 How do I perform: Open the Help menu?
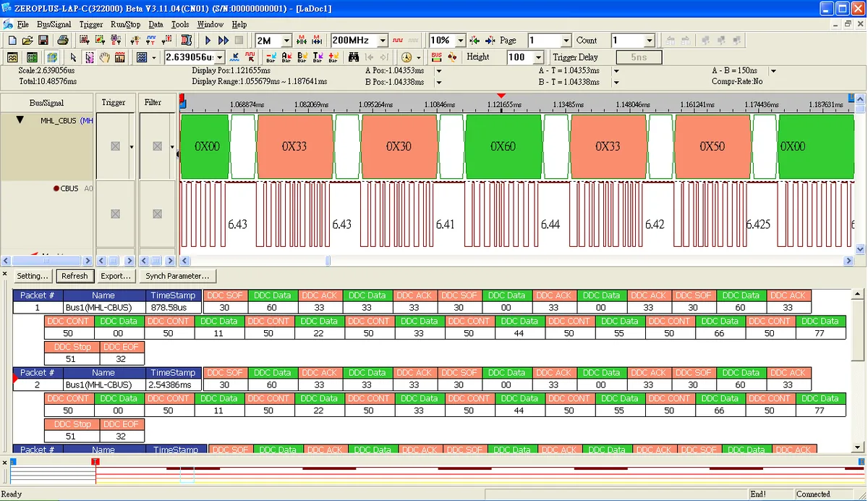(239, 25)
